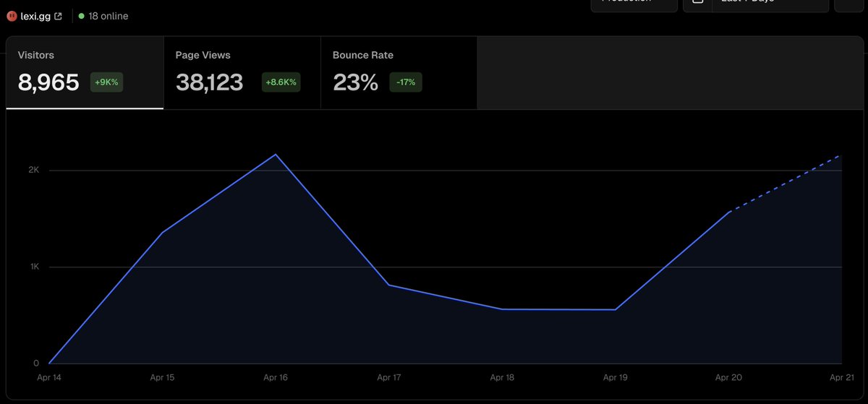Click the 0 y-axis label
868x404 pixels.
click(x=36, y=364)
